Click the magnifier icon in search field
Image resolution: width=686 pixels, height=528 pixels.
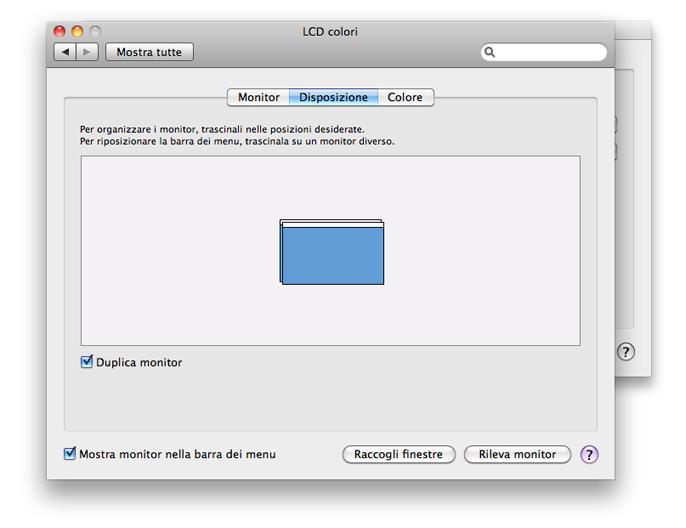[490, 52]
